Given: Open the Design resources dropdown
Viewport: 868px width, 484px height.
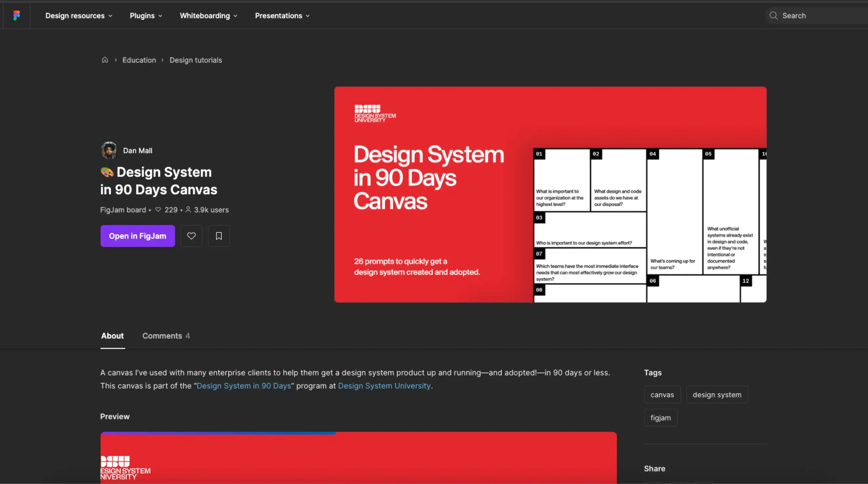Looking at the screenshot, I should coord(79,16).
